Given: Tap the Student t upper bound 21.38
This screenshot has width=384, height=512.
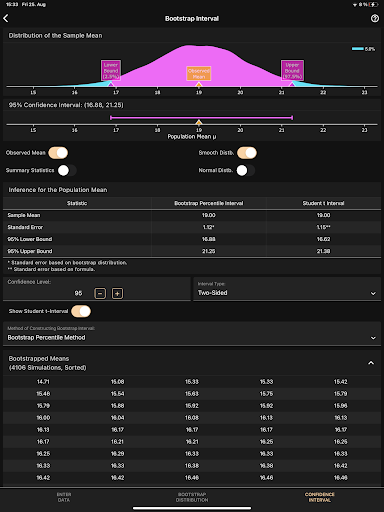Looking at the screenshot, I should [323, 251].
